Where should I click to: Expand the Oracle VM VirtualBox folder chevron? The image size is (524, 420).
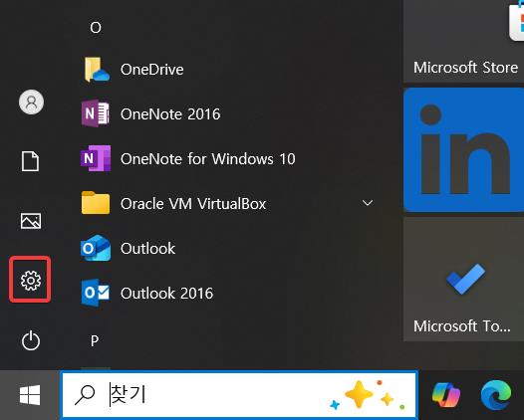pyautogui.click(x=368, y=203)
